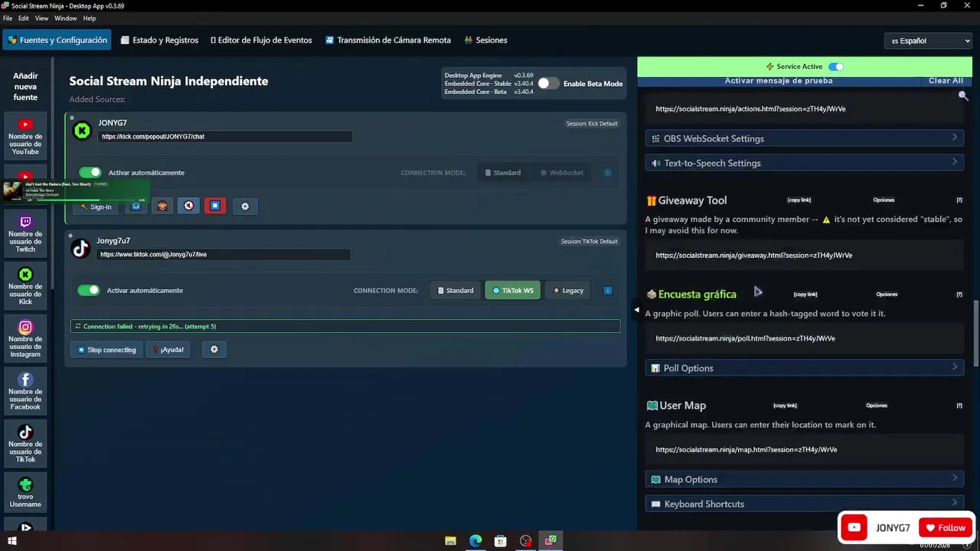Open Microsoft Edge from the taskbar
This screenshot has width=980, height=551.
tap(475, 541)
